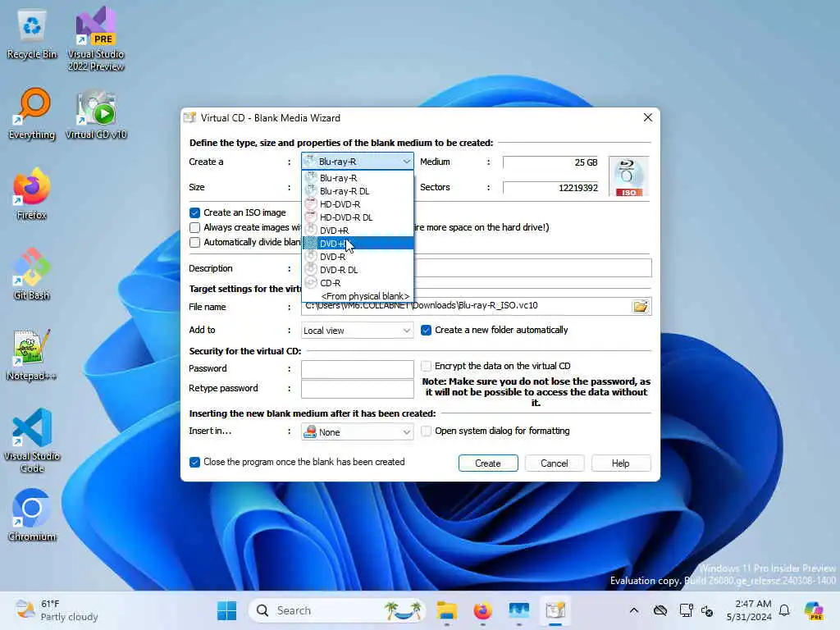Click the Description text field

477,268
